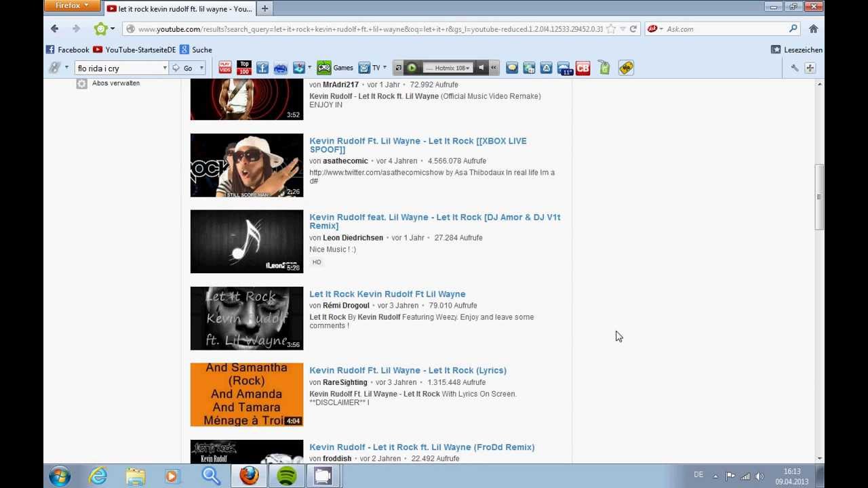This screenshot has height=488, width=868.
Task: Open the TV toolbar button
Action: (x=370, y=68)
